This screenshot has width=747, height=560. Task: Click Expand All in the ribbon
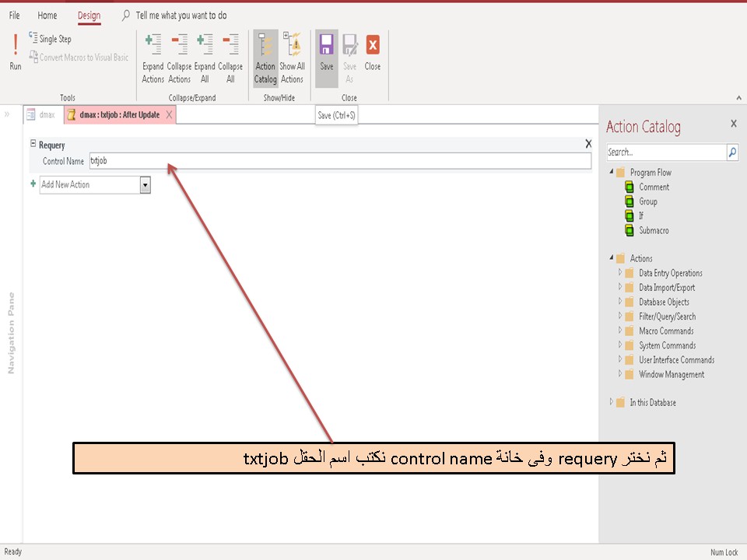205,54
